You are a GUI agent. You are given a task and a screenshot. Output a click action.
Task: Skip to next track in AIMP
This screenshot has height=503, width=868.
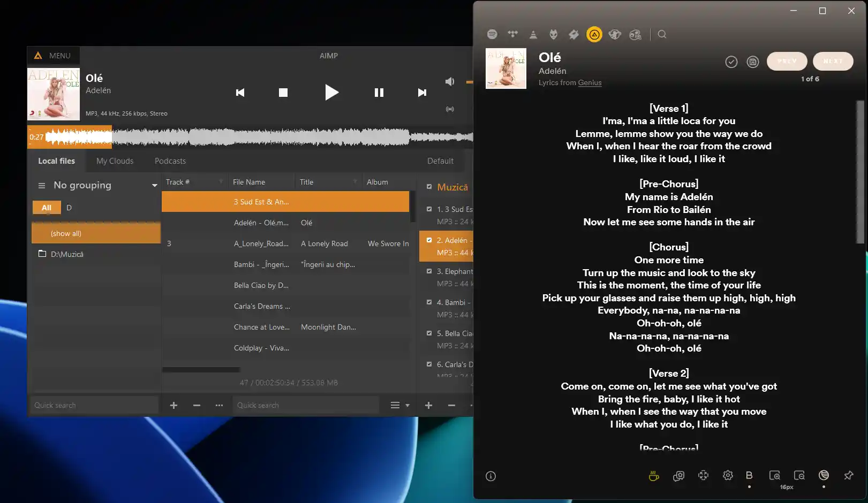coord(422,93)
